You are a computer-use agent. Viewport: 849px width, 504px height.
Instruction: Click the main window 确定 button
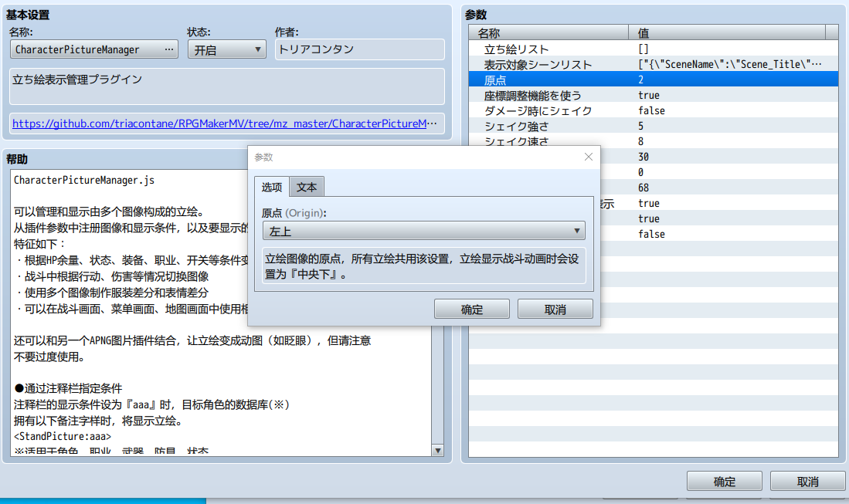725,482
